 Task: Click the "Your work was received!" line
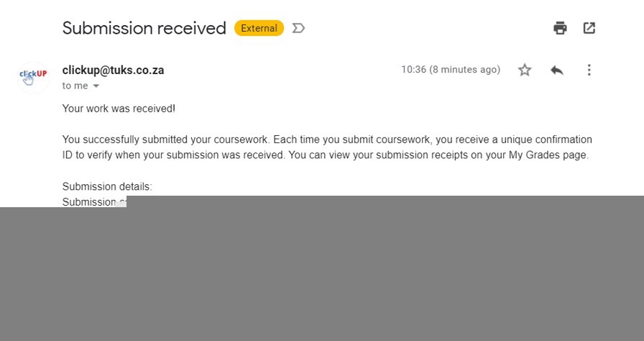119,109
